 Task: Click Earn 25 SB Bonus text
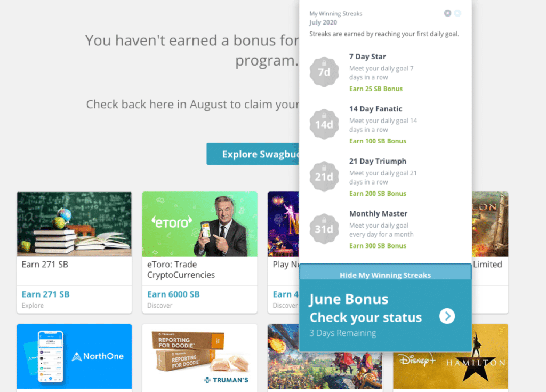(375, 89)
